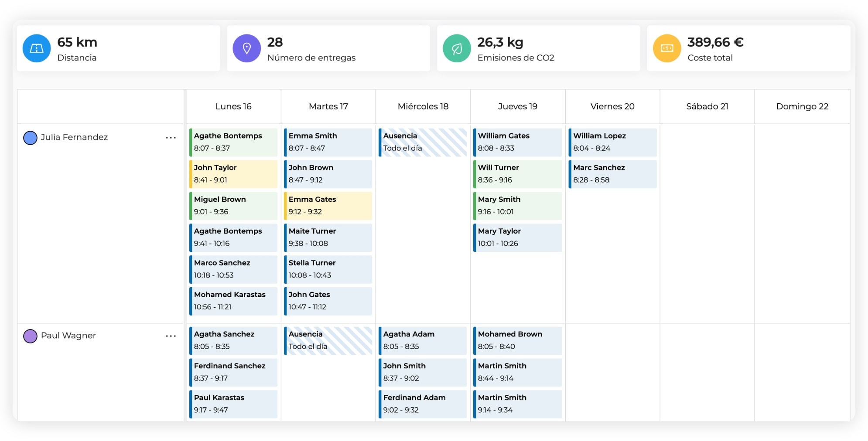Click the yellow money Coste total icon

tap(666, 48)
